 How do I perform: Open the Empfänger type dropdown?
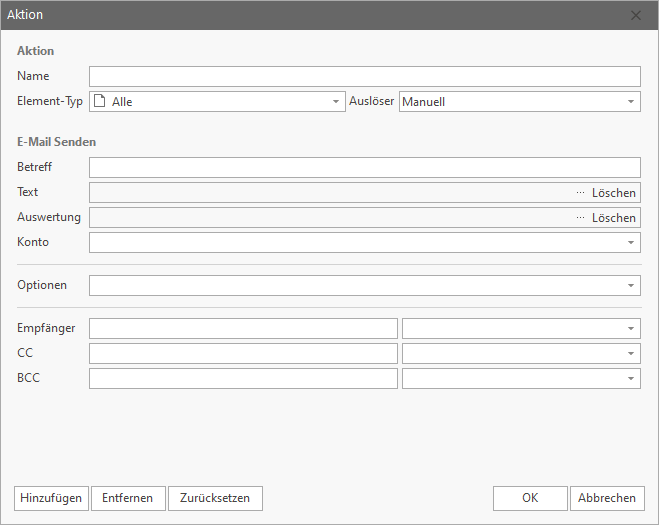pos(631,329)
